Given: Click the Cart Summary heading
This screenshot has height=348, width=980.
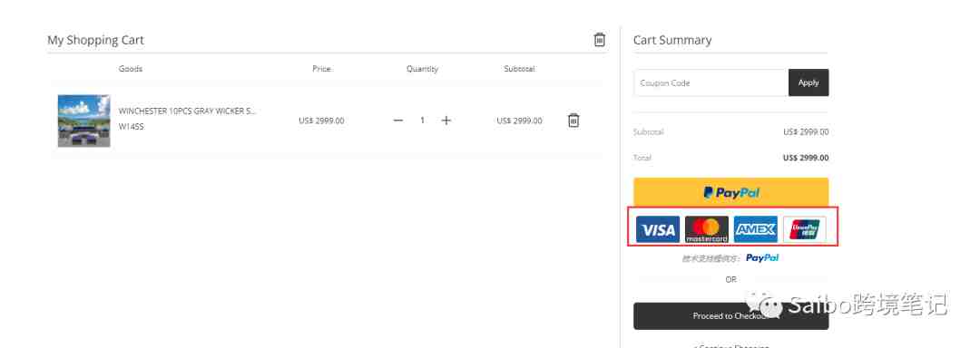Looking at the screenshot, I should click(671, 40).
